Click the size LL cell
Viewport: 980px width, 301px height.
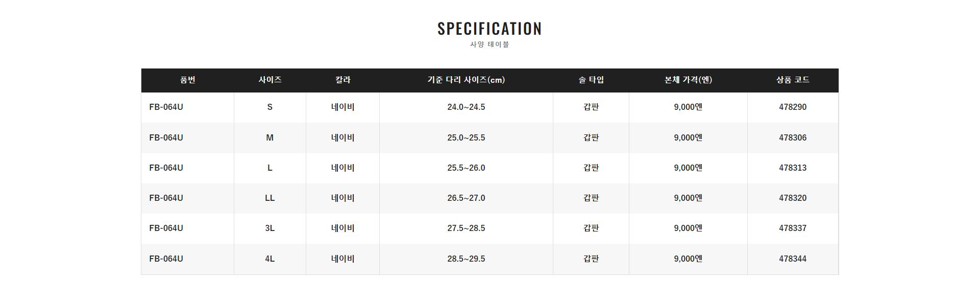pos(270,198)
